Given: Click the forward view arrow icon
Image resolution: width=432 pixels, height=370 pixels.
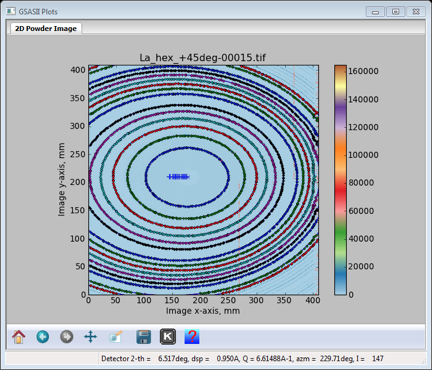Looking at the screenshot, I should coord(67,337).
